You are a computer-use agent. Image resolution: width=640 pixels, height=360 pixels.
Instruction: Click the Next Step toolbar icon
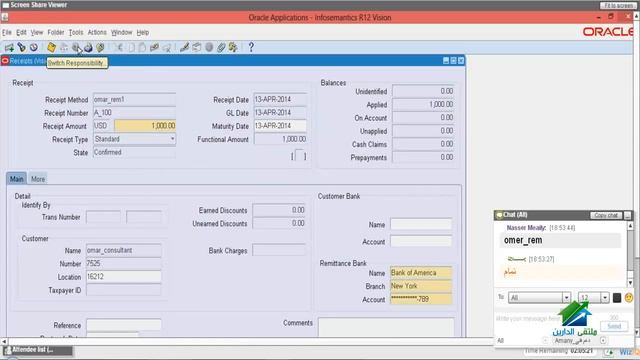coord(64,47)
